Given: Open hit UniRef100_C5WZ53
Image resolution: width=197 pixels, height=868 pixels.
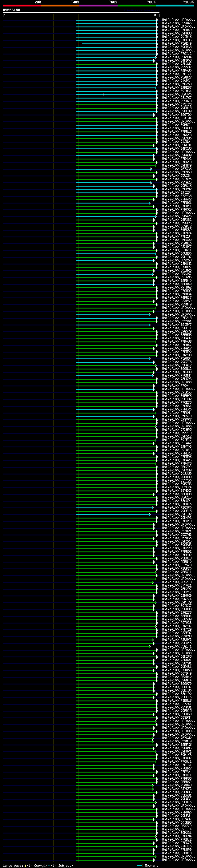Looking at the screenshot, I should point(177,84).
